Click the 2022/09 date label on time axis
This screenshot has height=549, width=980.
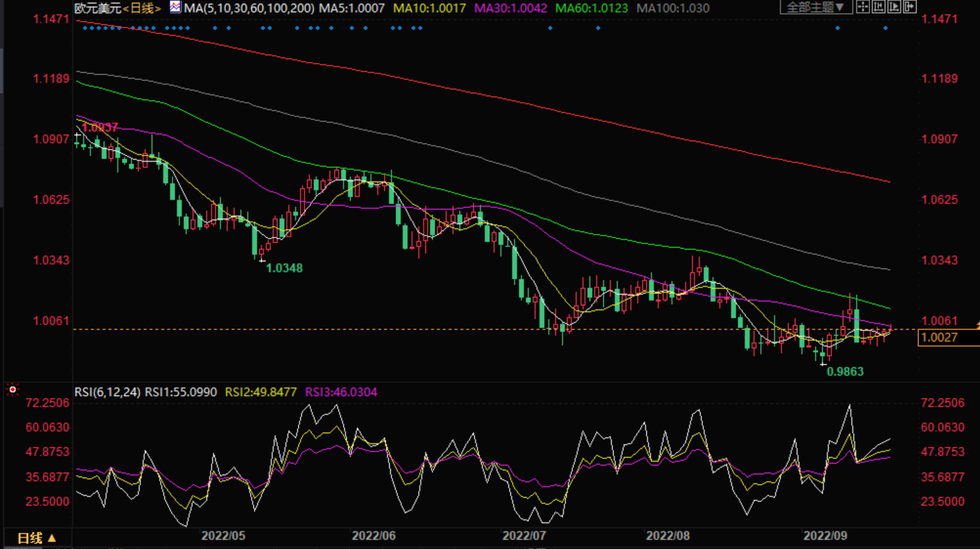[x=825, y=536]
